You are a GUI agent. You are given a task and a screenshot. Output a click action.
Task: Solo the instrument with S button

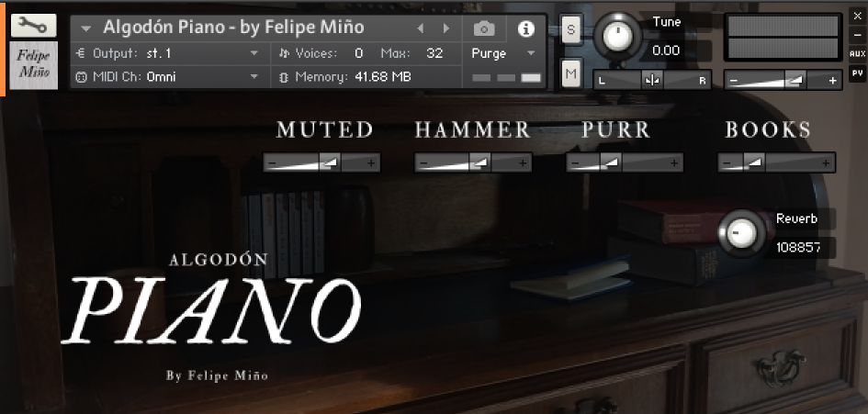[x=571, y=30]
